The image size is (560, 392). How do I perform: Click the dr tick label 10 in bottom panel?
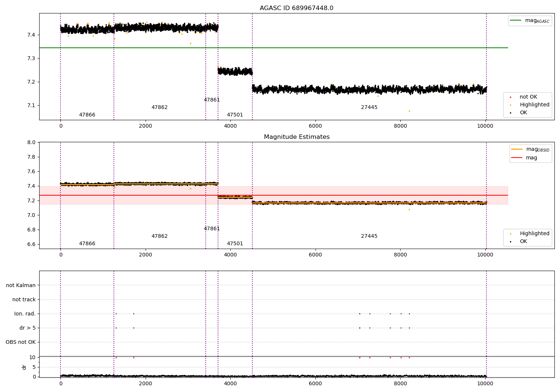[32, 358]
